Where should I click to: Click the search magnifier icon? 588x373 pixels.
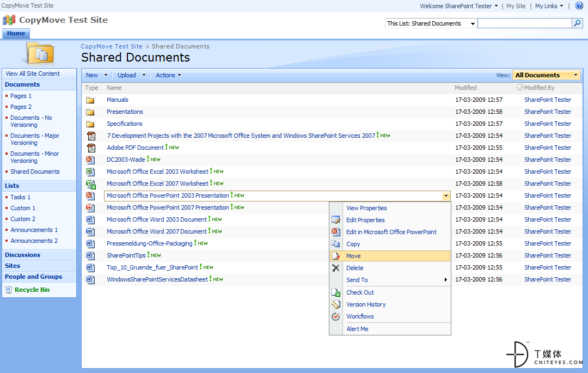coord(577,23)
